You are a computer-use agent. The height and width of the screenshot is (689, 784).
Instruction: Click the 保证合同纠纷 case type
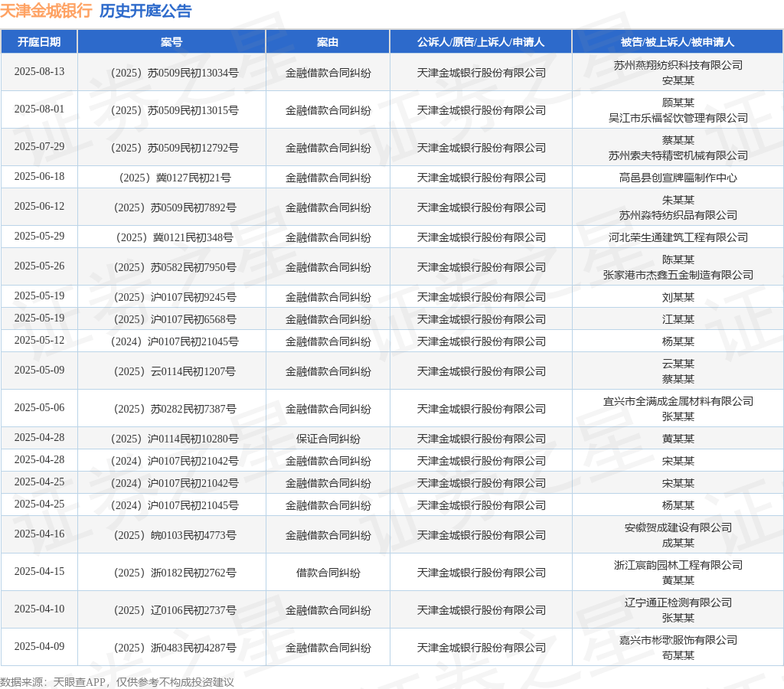tap(328, 439)
